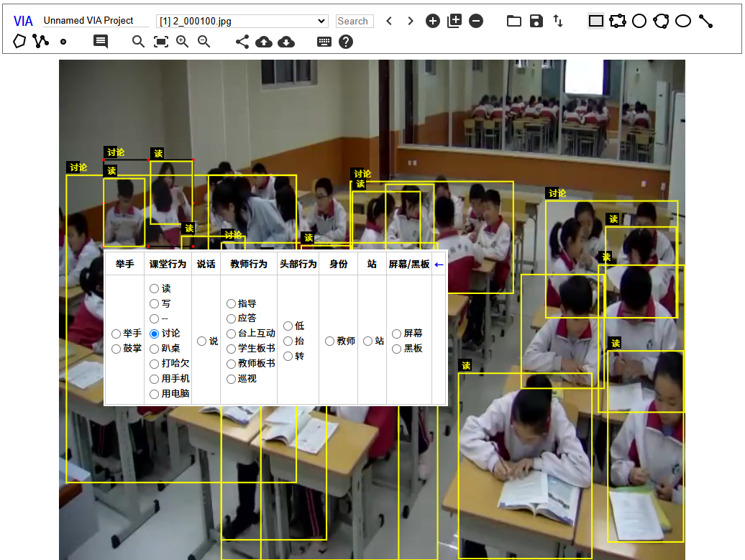The image size is (745, 560).
Task: Select extreme-points circle shape tool
Action: coord(662,21)
